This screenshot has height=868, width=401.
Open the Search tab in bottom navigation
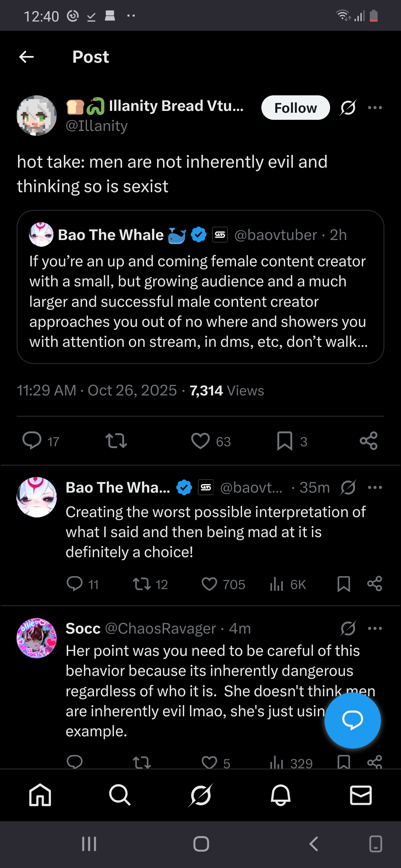[x=120, y=795]
